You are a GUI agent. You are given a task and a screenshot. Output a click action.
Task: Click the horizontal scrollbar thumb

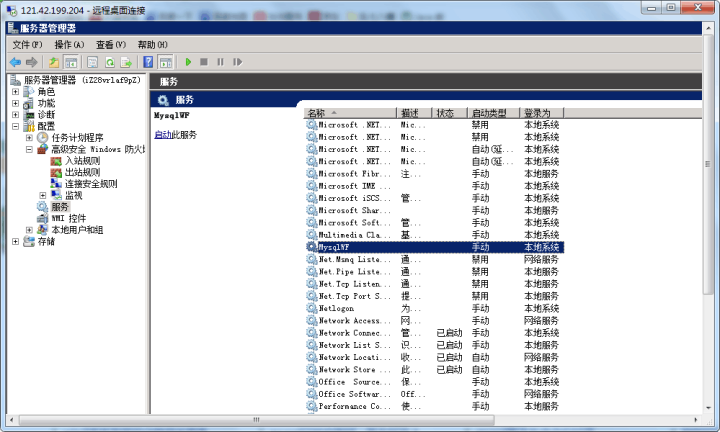[256, 420]
